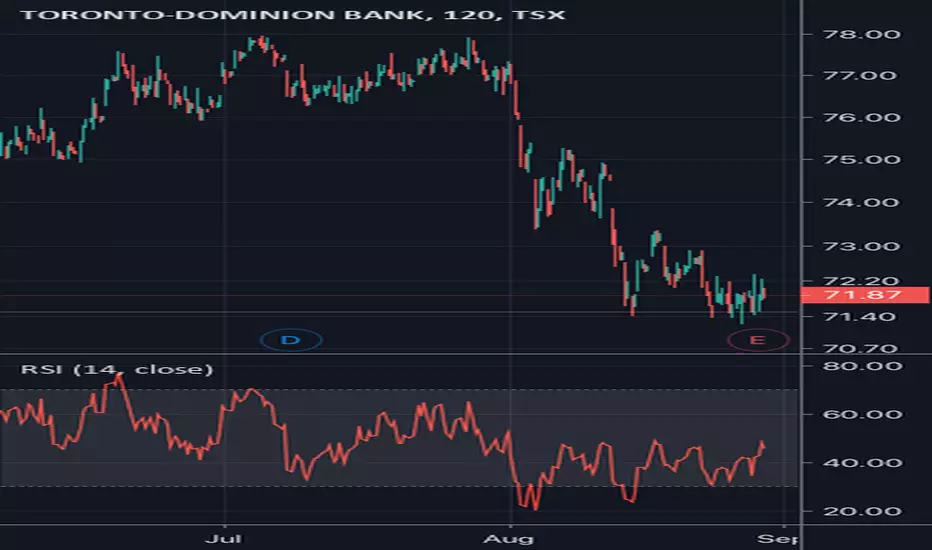
Task: Click the 77.00 price axis label
Action: [x=859, y=76]
